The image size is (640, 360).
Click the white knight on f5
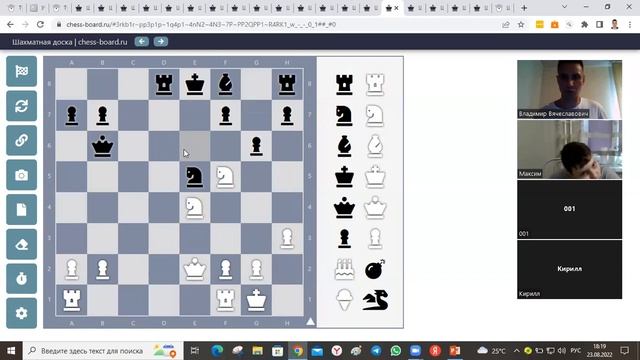tap(225, 177)
